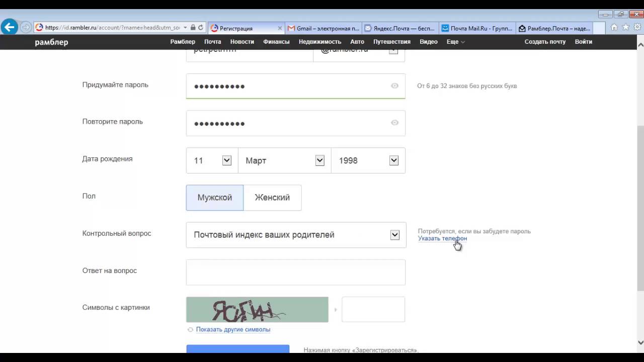Open Авто in top navigation
This screenshot has width=644, height=362.
click(357, 42)
